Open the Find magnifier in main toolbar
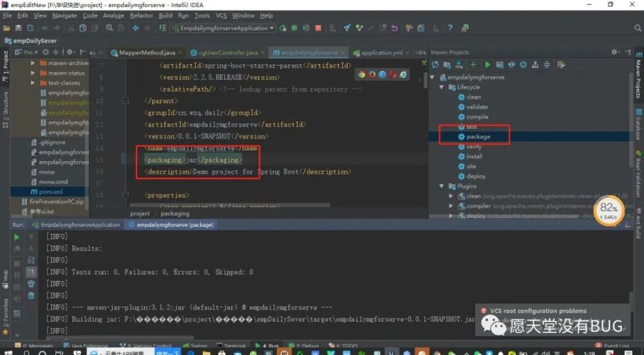 click(x=109, y=28)
